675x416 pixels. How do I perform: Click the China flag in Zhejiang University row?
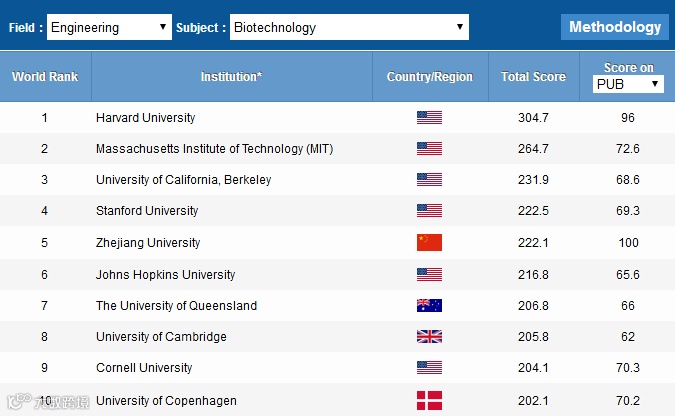(x=429, y=243)
